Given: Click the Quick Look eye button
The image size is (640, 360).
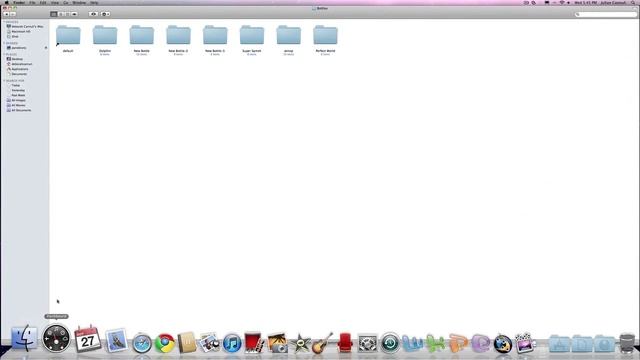Looking at the screenshot, I should 93,14.
